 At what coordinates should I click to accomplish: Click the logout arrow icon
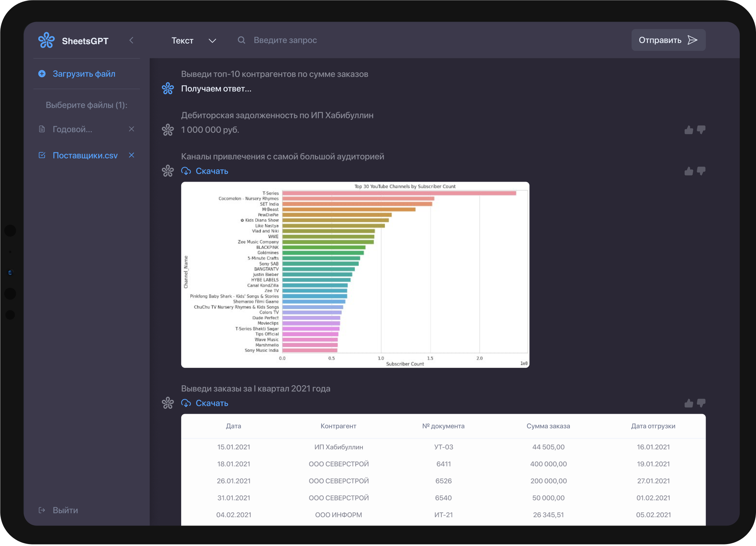pyautogui.click(x=42, y=510)
